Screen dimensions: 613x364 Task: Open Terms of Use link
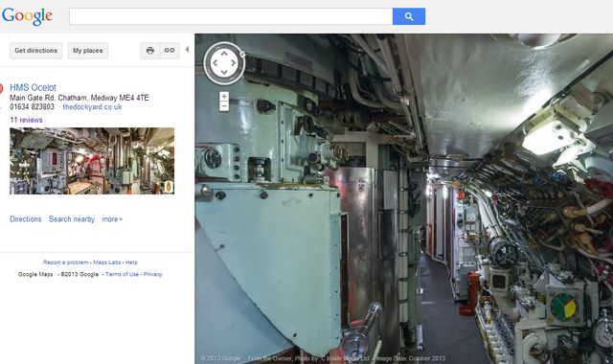pyautogui.click(x=122, y=274)
